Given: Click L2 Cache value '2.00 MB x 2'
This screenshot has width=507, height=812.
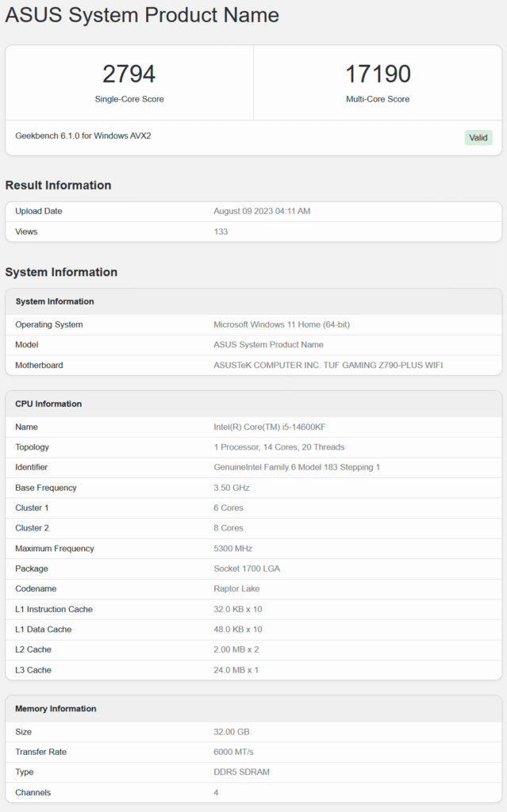Looking at the screenshot, I should (236, 650).
